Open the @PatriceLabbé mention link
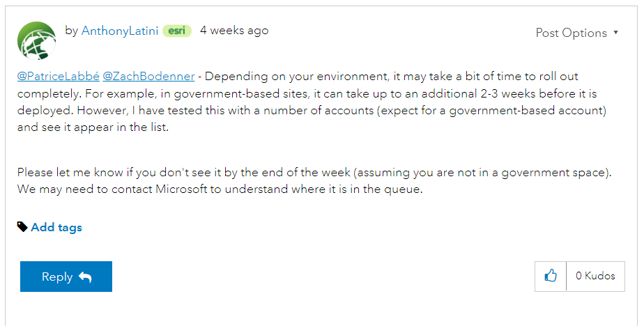The image size is (644, 326). pos(58,76)
